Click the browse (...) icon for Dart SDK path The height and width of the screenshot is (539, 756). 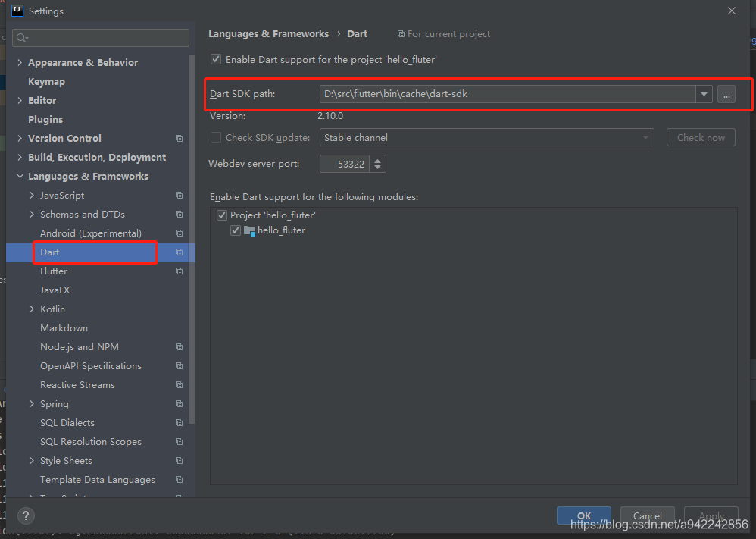[726, 94]
